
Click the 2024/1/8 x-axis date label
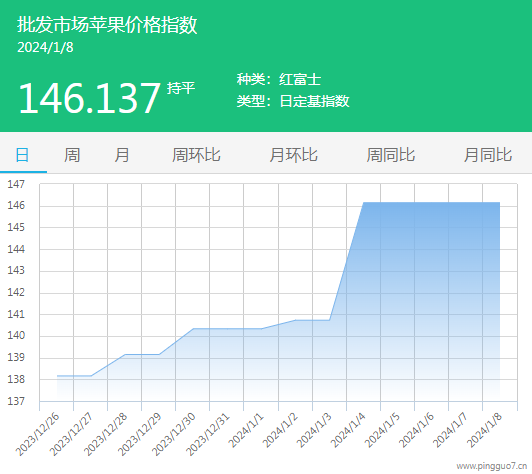(x=484, y=430)
